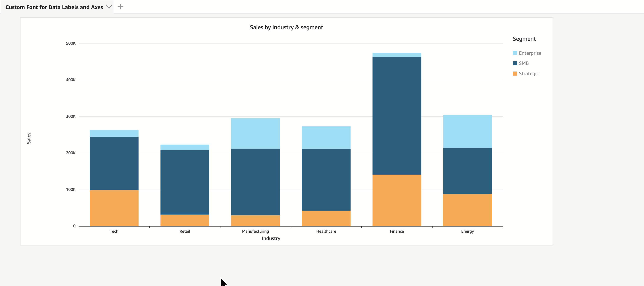Open the sheet tab dropdown chevron
The height and width of the screenshot is (286, 644).
109,7
